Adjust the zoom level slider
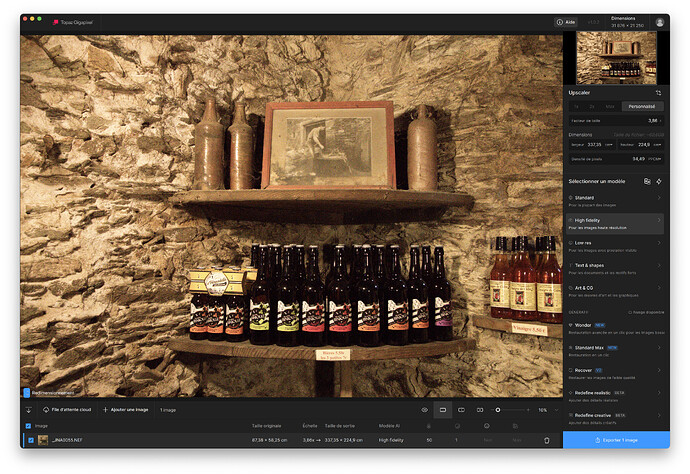This screenshot has height=474, width=690. coord(499,410)
